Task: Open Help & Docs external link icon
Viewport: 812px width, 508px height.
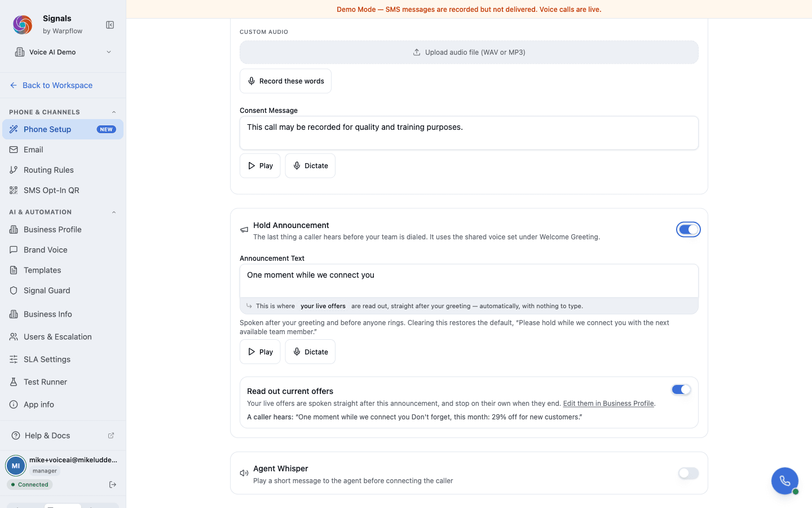Action: pyautogui.click(x=111, y=435)
